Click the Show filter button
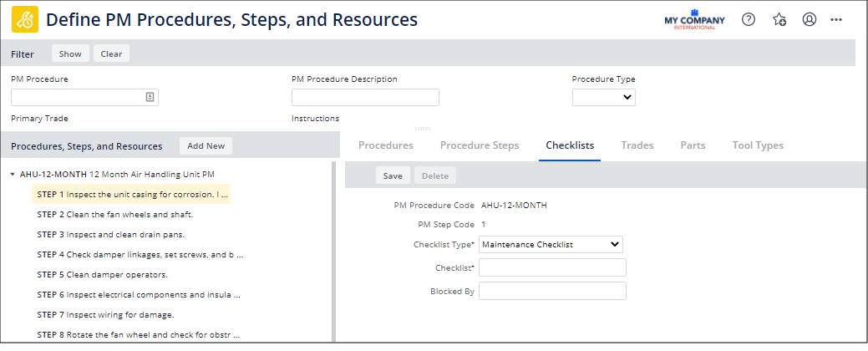The width and height of the screenshot is (868, 351). tap(70, 53)
